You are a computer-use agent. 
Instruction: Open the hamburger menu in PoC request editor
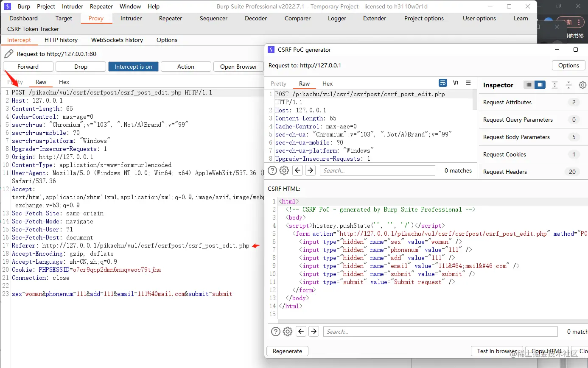[x=468, y=83]
